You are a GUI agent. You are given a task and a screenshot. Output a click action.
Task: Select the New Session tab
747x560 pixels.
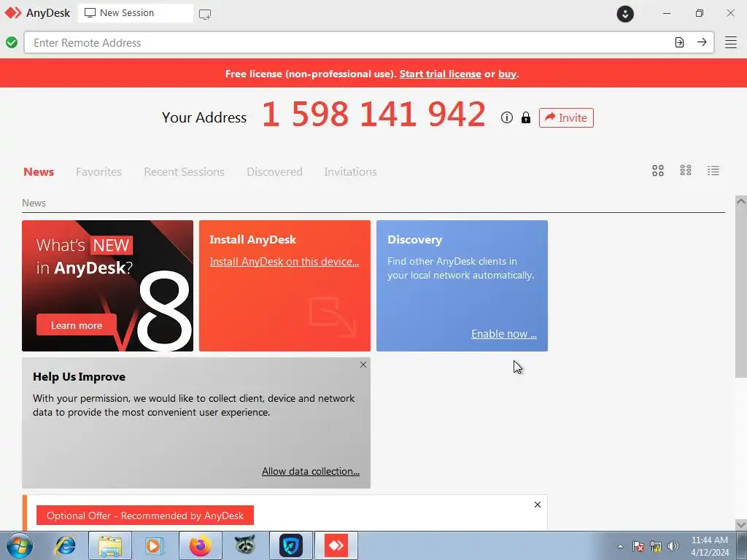click(136, 13)
